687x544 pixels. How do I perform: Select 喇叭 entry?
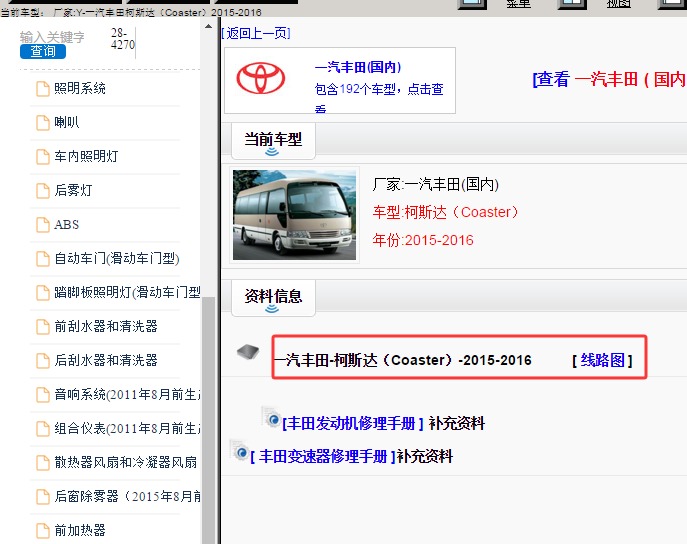67,122
